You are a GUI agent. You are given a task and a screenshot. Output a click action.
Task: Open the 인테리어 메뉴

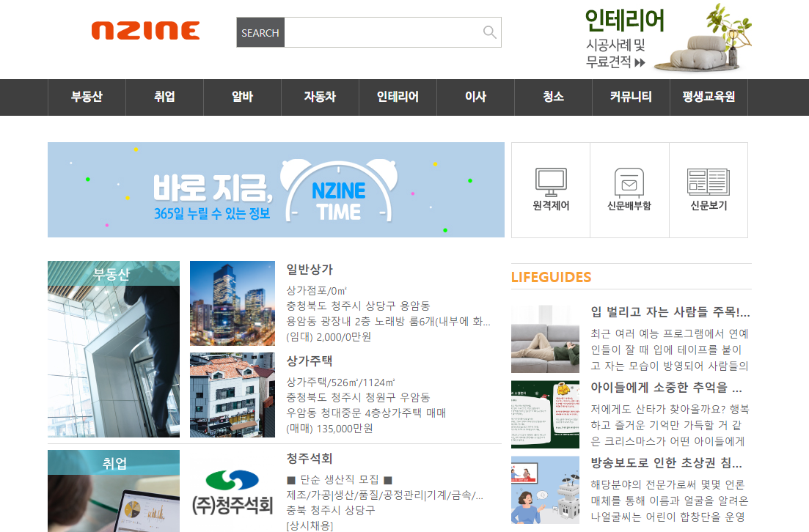(397, 97)
